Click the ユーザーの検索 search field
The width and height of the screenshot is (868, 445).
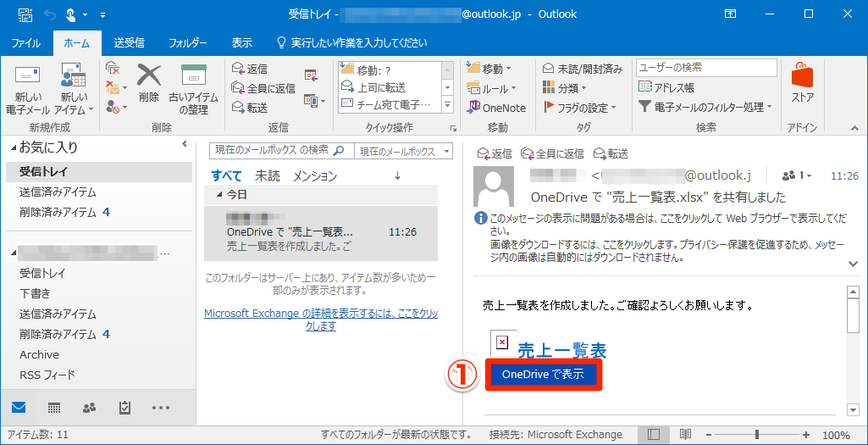pyautogui.click(x=706, y=68)
